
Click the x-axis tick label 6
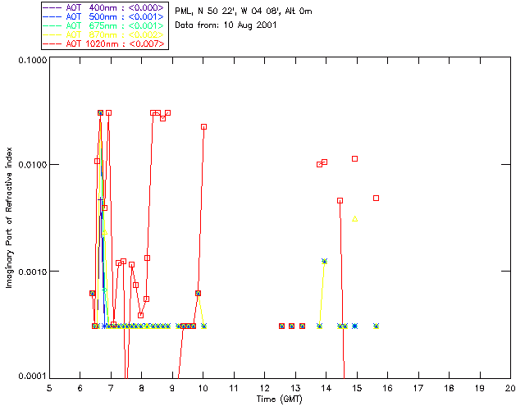coord(80,388)
